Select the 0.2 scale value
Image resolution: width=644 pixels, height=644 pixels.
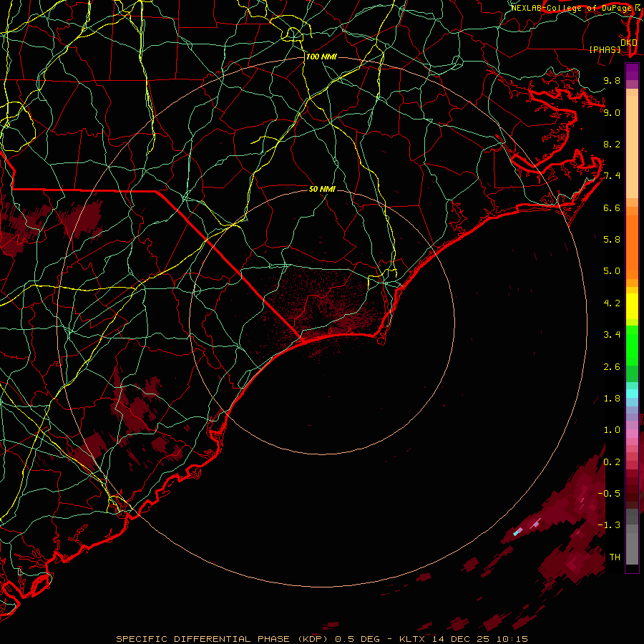[612, 462]
